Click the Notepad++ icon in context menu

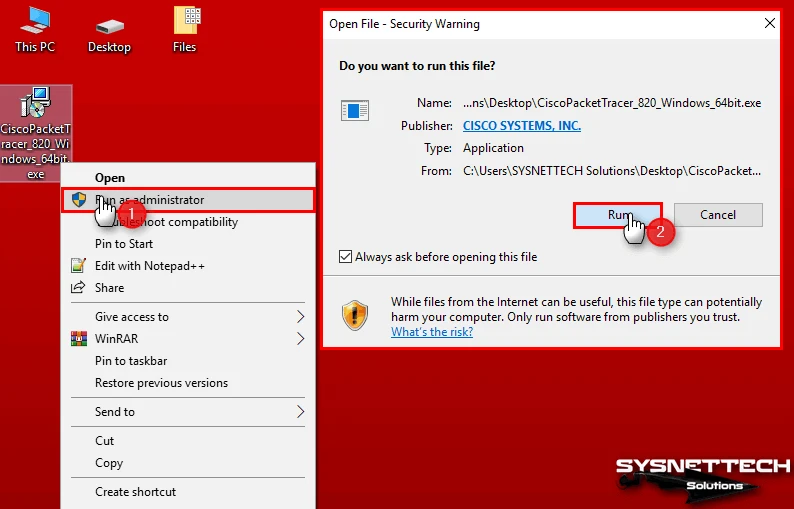pos(78,266)
